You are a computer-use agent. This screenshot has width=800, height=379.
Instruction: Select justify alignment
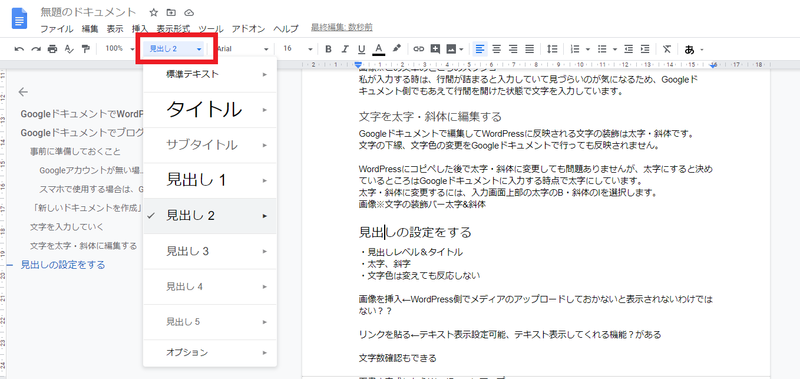[x=530, y=49]
